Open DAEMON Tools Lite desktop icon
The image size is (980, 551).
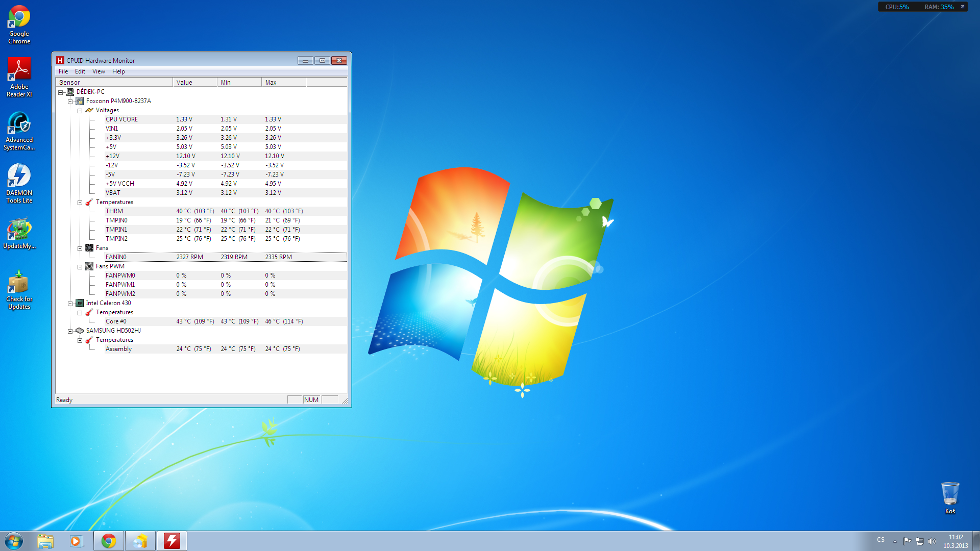[19, 184]
